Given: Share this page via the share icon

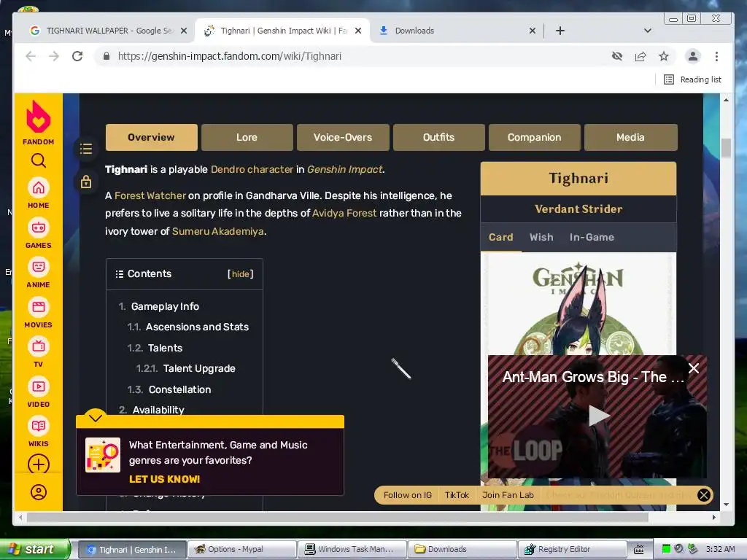Looking at the screenshot, I should point(640,56).
